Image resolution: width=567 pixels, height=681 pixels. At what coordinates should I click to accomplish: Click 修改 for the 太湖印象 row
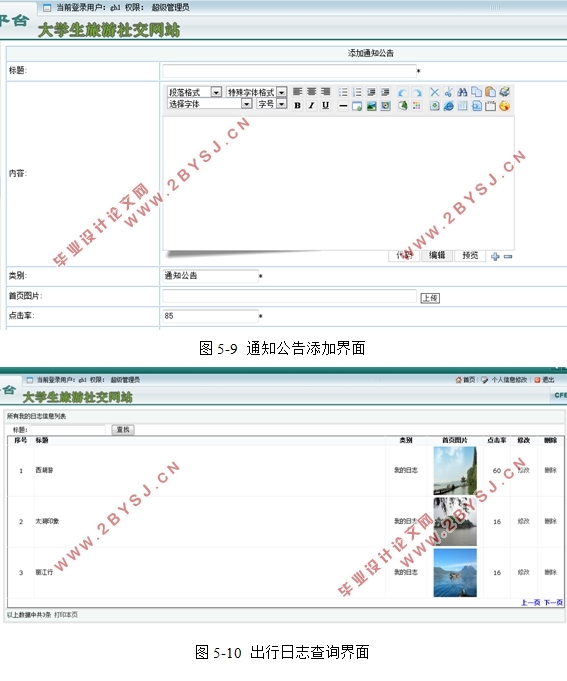[524, 521]
